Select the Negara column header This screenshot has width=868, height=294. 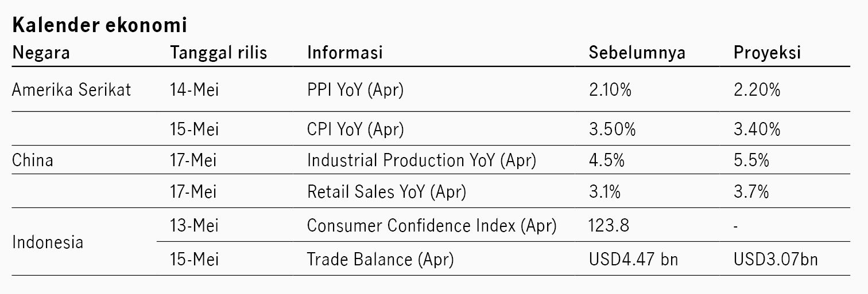41,53
